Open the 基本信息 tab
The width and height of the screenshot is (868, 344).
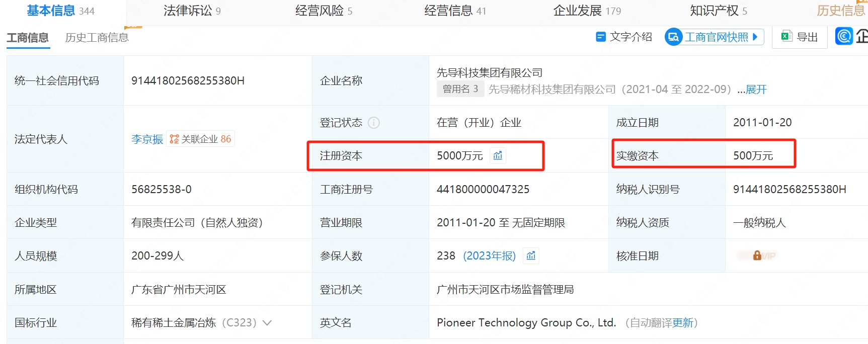(60, 11)
